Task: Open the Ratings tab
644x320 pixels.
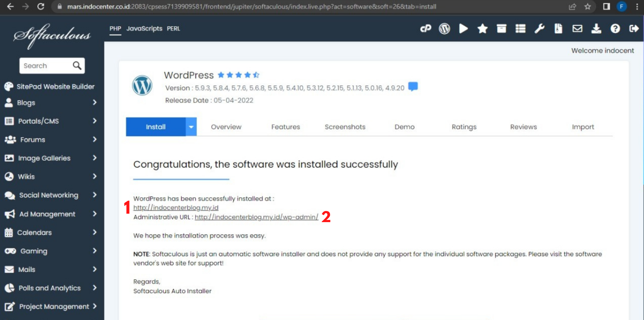Action: [464, 127]
